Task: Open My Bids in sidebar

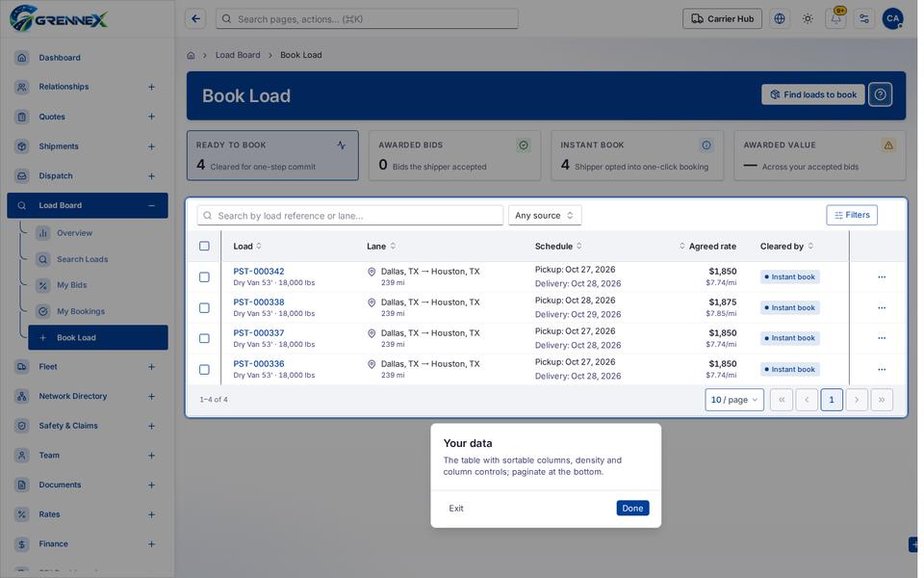Action: click(x=98, y=285)
